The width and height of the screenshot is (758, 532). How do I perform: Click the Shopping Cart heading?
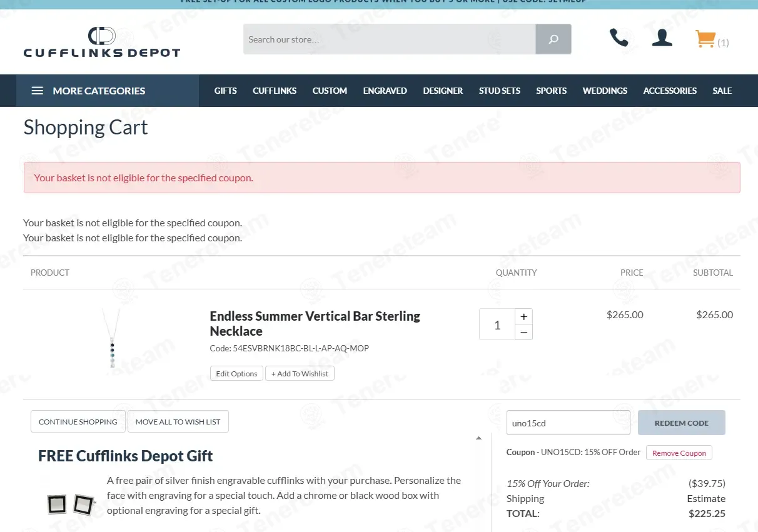[x=86, y=128]
